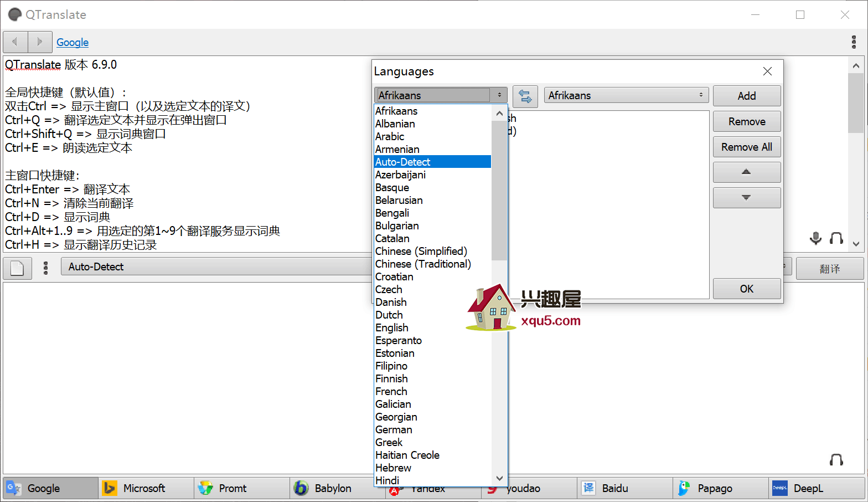Click the Remove All button

click(747, 147)
